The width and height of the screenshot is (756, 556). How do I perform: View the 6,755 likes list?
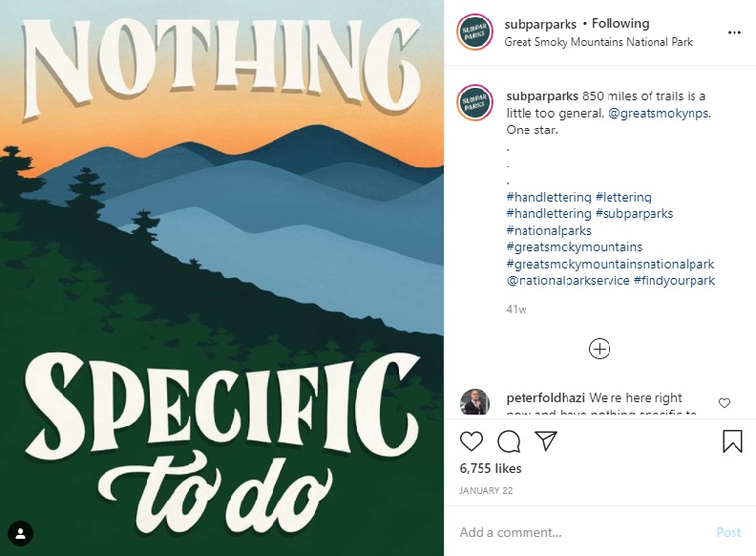point(491,468)
